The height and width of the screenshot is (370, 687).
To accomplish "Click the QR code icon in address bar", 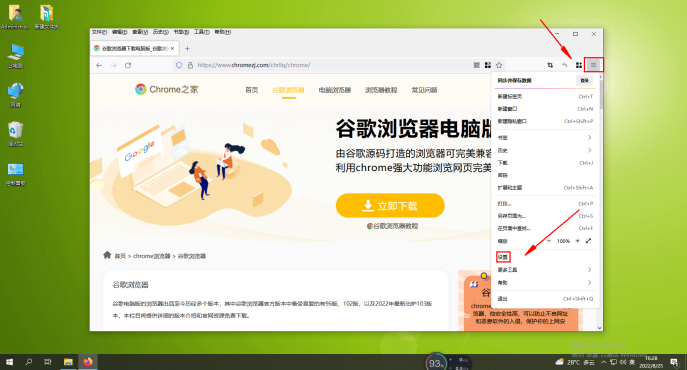I will pos(477,65).
